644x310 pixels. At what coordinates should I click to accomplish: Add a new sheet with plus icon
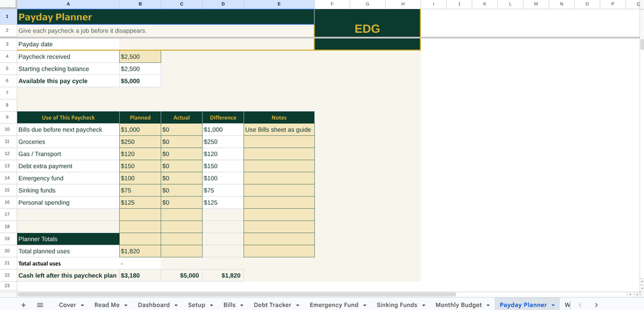pyautogui.click(x=24, y=305)
